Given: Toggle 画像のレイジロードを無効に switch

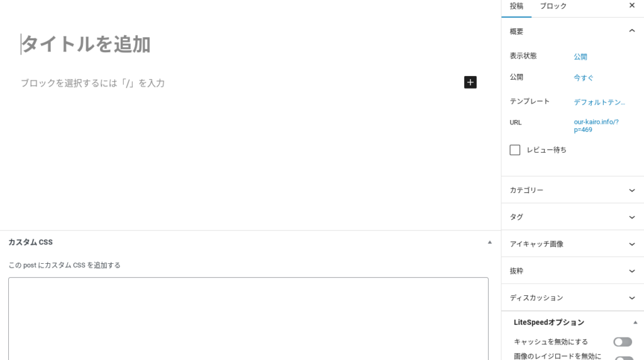Looking at the screenshot, I should 623,358.
